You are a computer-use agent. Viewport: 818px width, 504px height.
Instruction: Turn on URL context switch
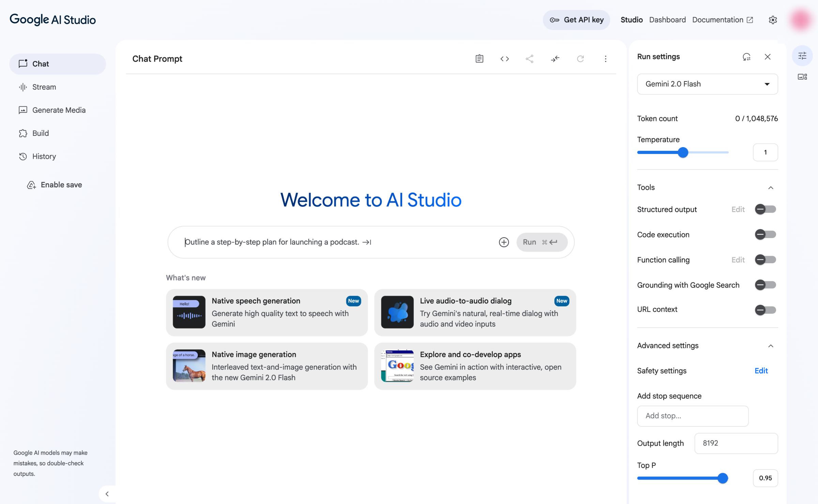tap(765, 310)
